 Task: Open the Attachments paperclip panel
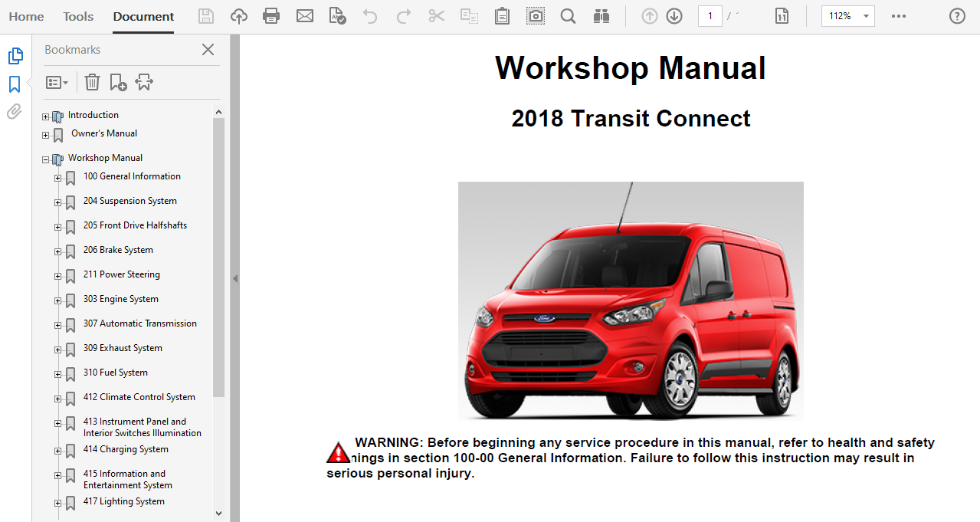[x=15, y=112]
